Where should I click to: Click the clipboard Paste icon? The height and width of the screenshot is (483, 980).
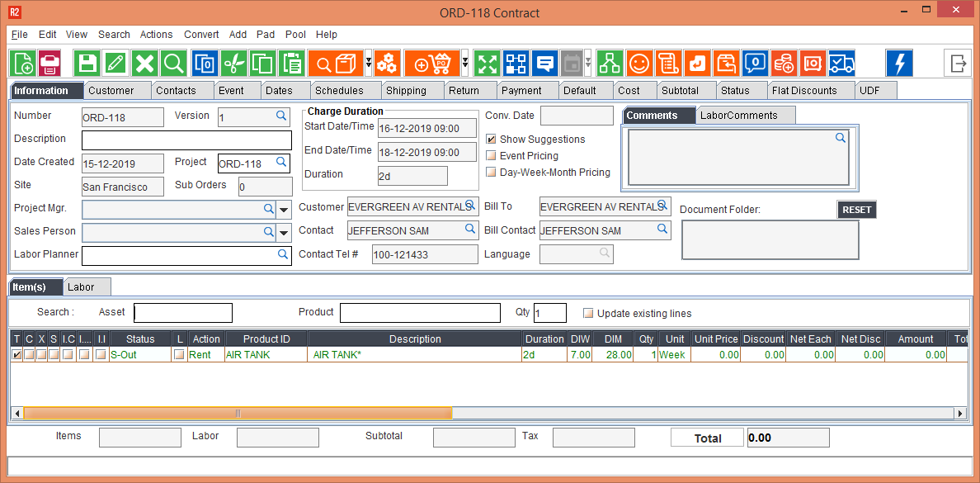coord(291,64)
